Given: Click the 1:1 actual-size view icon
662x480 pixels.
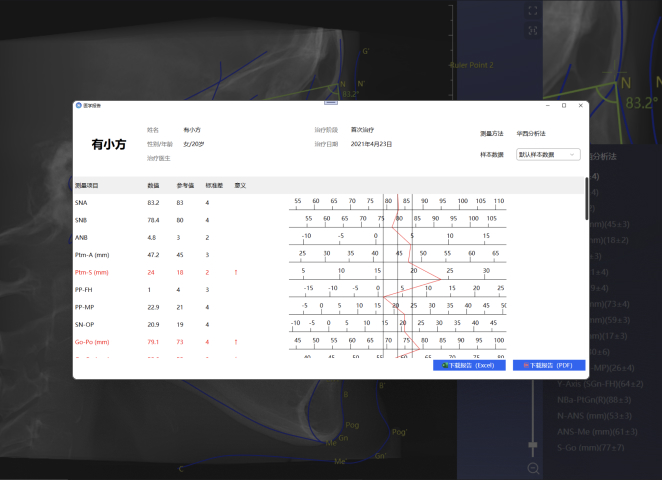Looking at the screenshot, I should [533, 30].
